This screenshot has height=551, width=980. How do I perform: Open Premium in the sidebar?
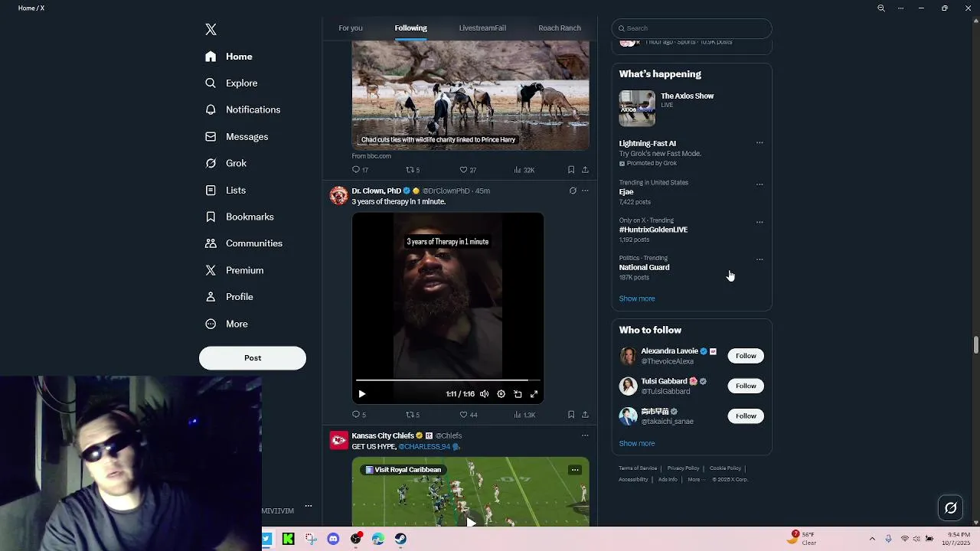pos(234,271)
